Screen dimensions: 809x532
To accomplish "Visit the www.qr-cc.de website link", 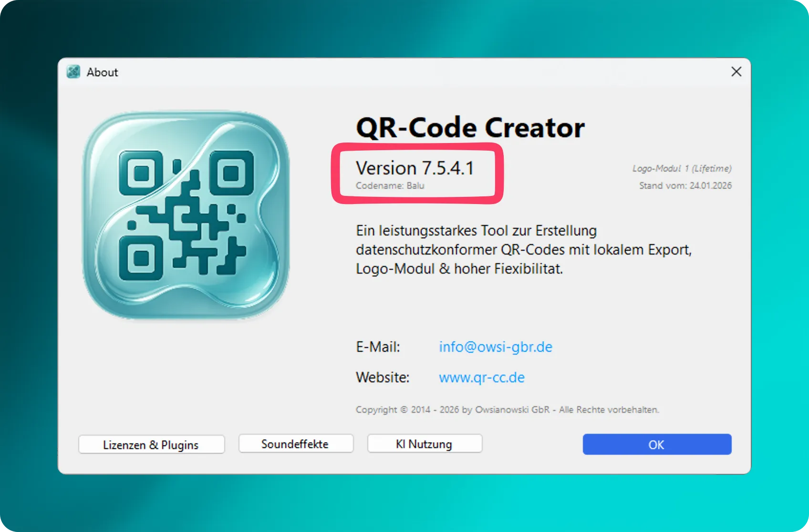I will click(x=481, y=377).
